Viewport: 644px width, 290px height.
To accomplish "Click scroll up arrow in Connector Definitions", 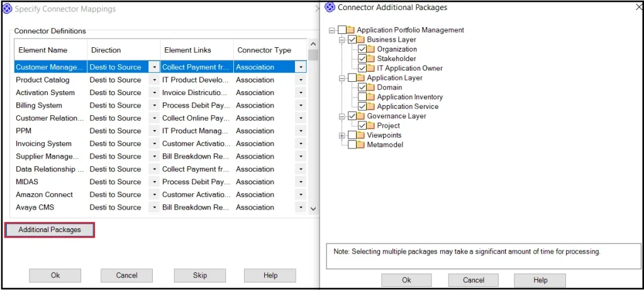I will click(313, 44).
